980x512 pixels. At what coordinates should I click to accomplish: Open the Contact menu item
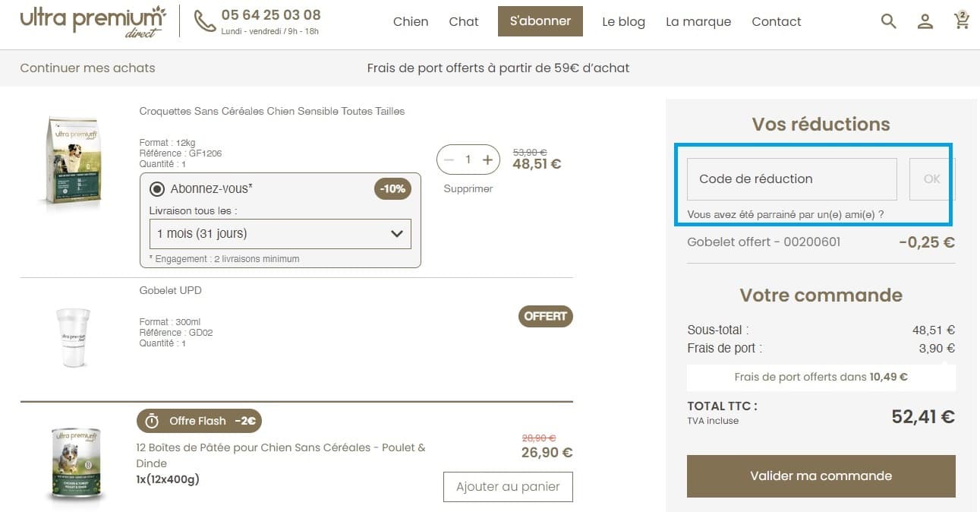tap(776, 21)
